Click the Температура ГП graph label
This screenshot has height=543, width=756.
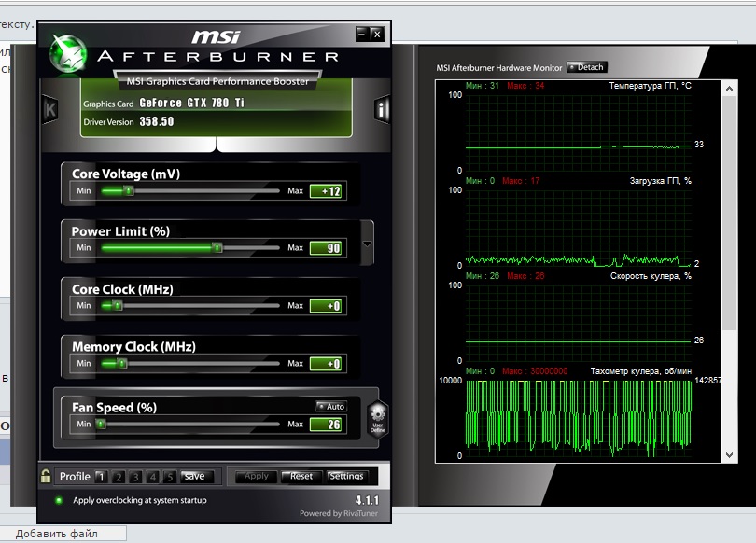click(650, 86)
